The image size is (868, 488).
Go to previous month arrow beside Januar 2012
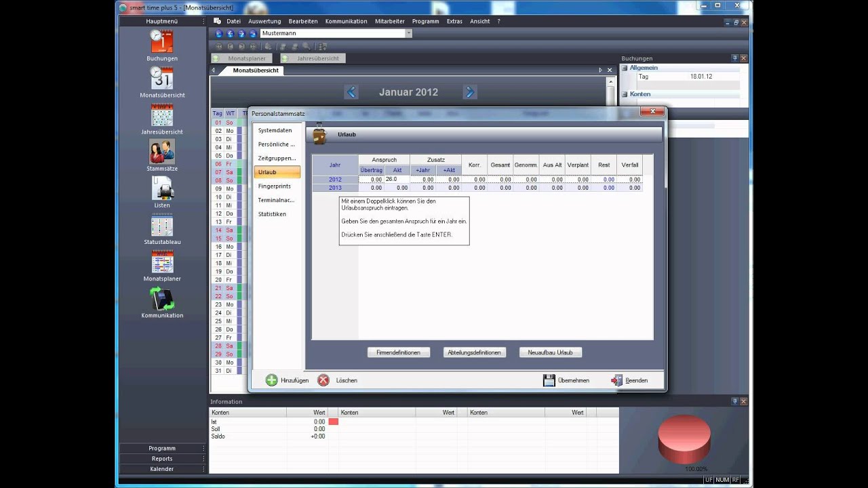pos(351,92)
